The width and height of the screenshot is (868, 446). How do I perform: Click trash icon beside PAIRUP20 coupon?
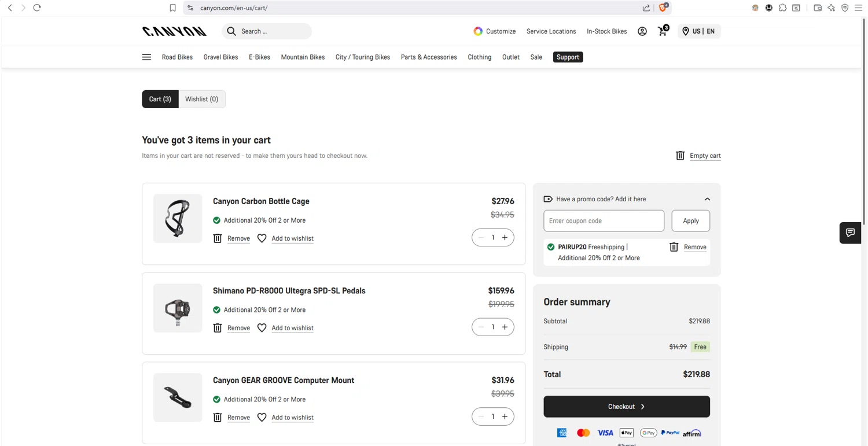point(674,247)
